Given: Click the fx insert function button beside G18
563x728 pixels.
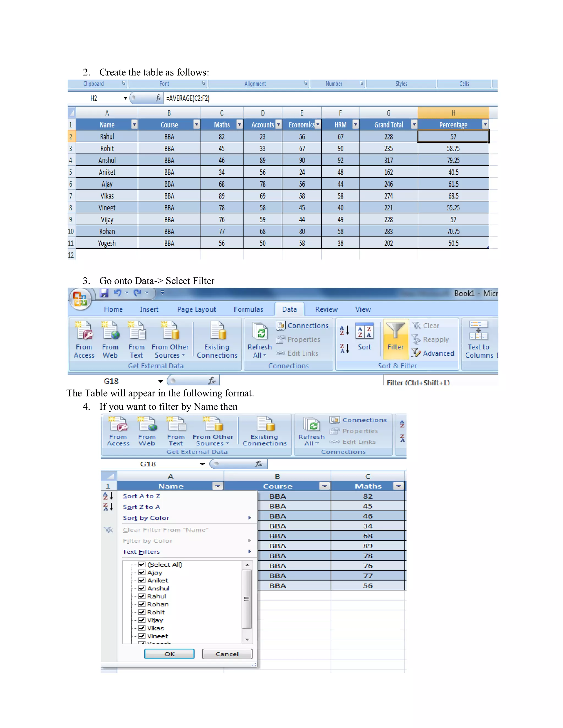Looking at the screenshot, I should [x=211, y=381].
